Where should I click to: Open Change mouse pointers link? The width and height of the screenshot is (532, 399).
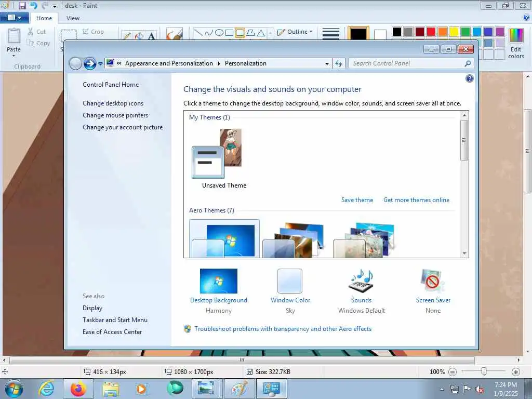coord(115,115)
